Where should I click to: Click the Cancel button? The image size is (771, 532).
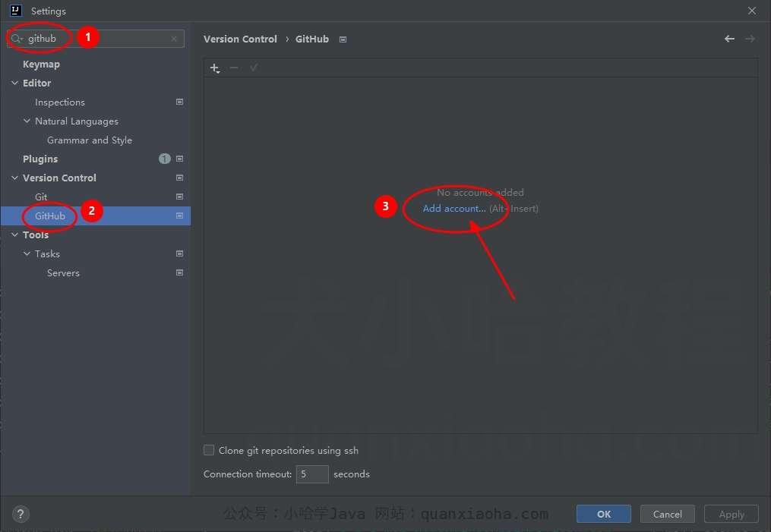tap(667, 514)
